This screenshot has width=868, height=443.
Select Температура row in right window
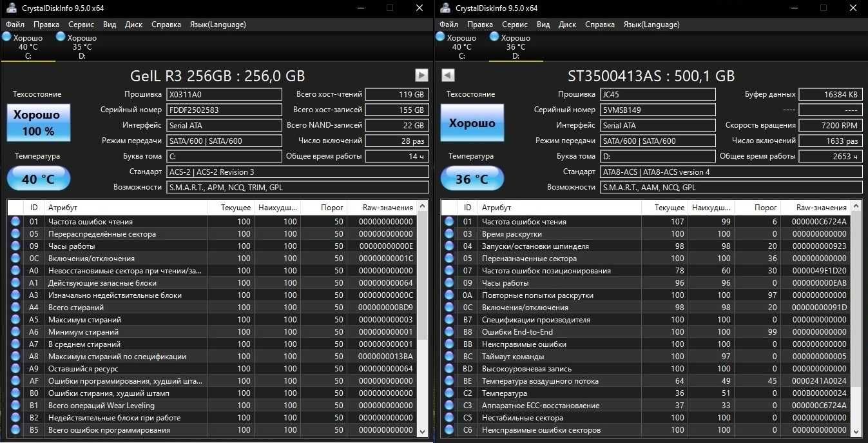pyautogui.click(x=646, y=393)
